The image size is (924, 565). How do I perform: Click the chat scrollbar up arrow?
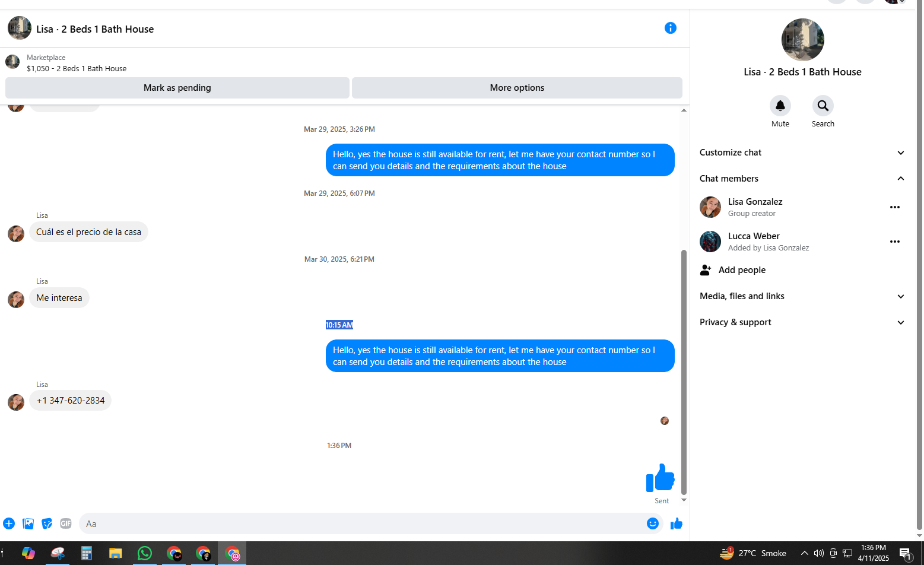pyautogui.click(x=684, y=110)
